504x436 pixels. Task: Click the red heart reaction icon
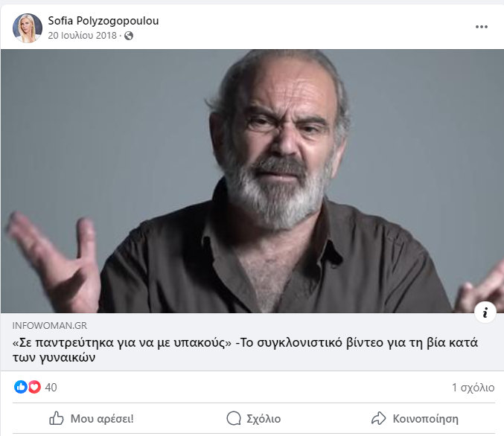coord(34,387)
